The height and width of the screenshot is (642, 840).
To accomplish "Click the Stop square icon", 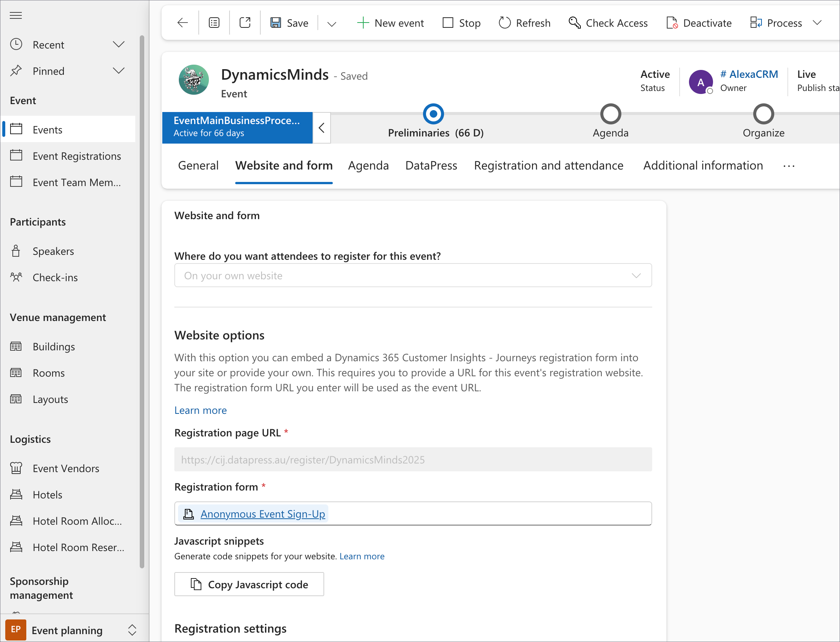I will [x=448, y=23].
